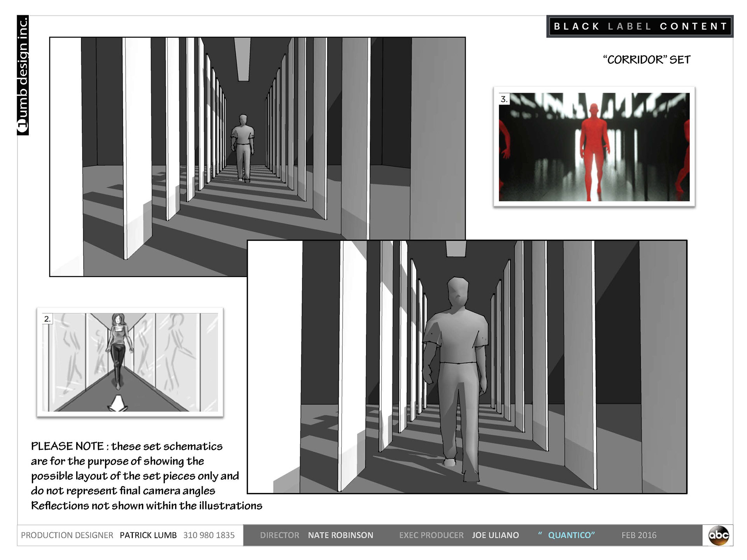Click the PLEASE NOTE disclaimer paragraph
The image size is (747, 560).
[136, 476]
